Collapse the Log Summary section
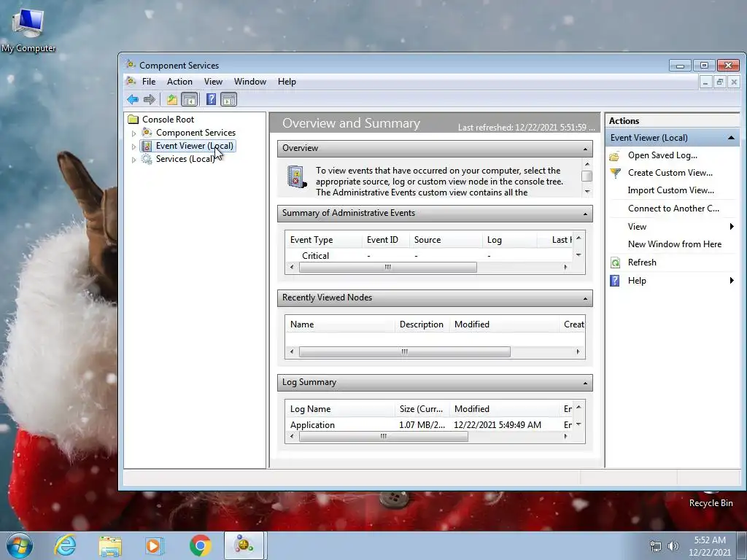747x560 pixels. point(586,384)
